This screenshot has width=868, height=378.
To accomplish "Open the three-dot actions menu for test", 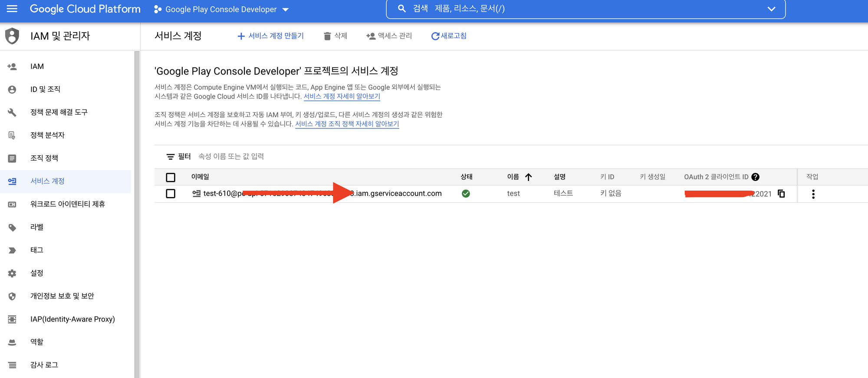I will 813,194.
